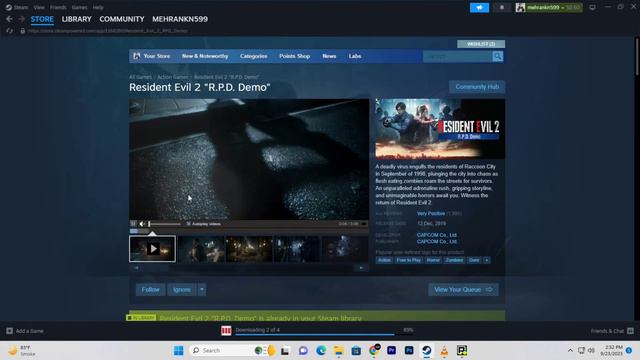Viewport: 640px width, 360px height.
Task: Click the Community Hub button
Action: pos(477,87)
